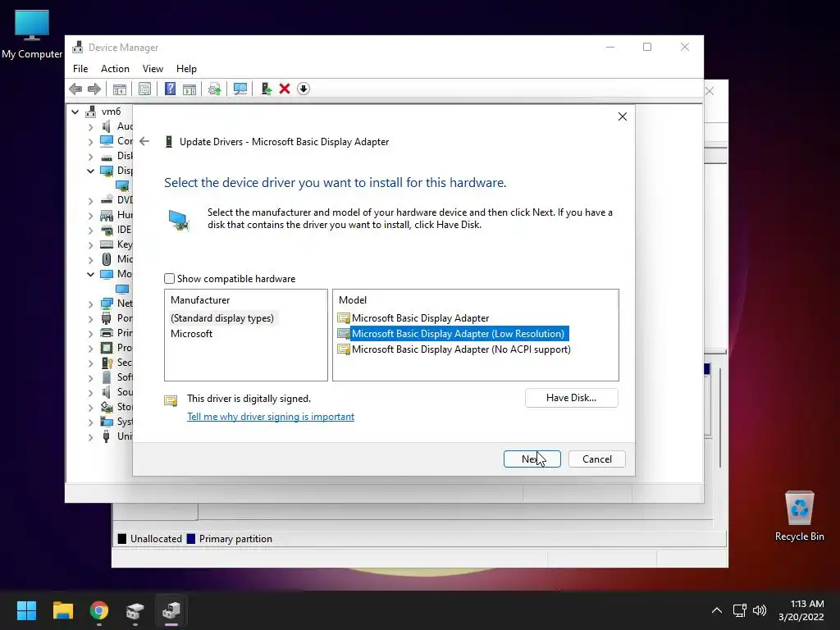Select Microsoft Basic Display Adapter (No ACPI support)
The width and height of the screenshot is (840, 630).
pos(454,349)
